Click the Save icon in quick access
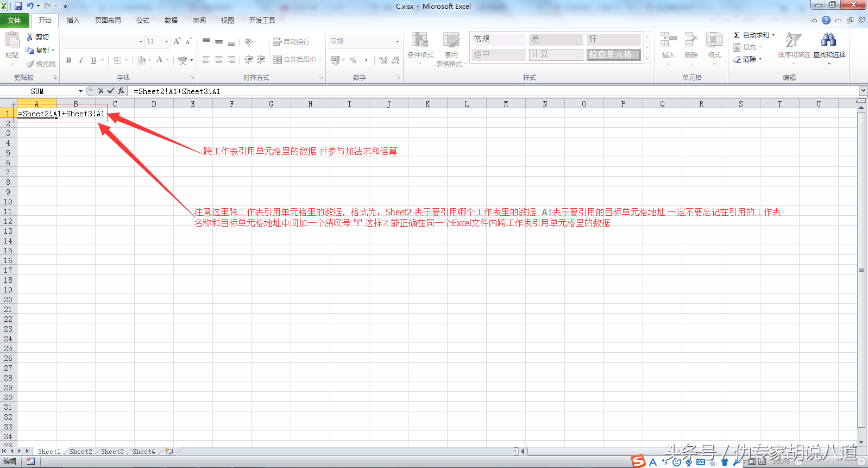Image resolution: width=868 pixels, height=468 pixels. tap(18, 6)
